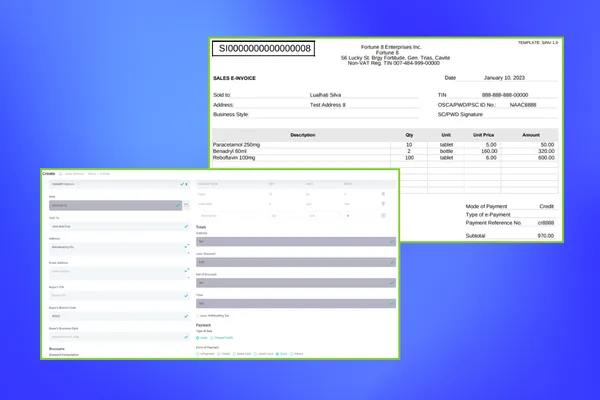Click the bottle unit in the Benadryl row

pyautogui.click(x=446, y=151)
